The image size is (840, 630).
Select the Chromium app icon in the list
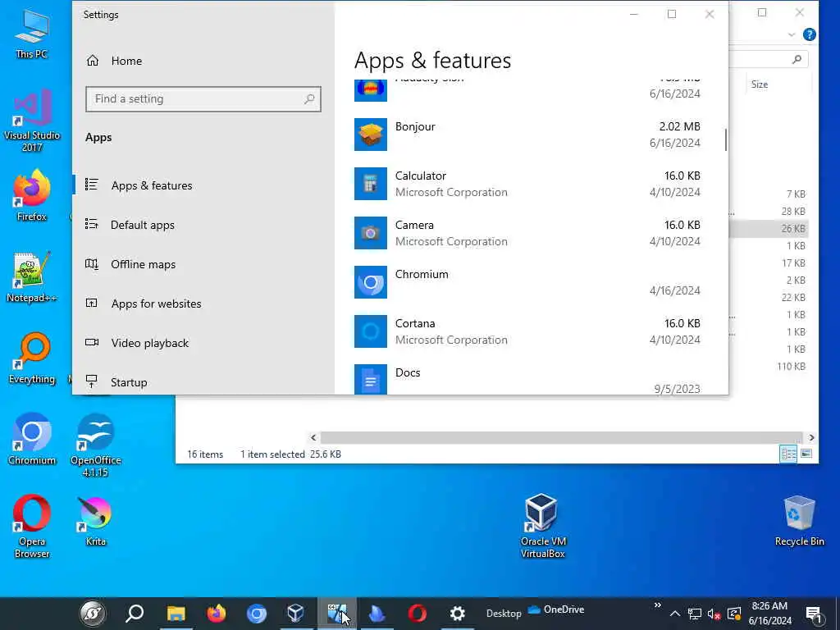coord(371,282)
